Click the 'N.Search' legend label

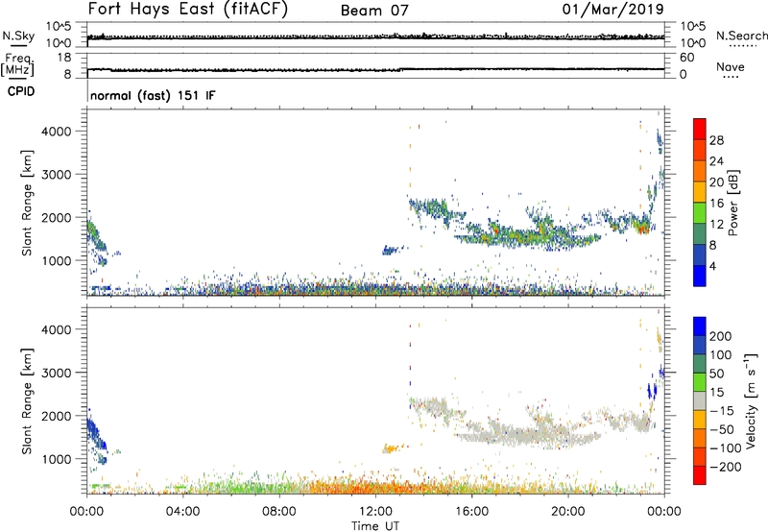pyautogui.click(x=741, y=36)
